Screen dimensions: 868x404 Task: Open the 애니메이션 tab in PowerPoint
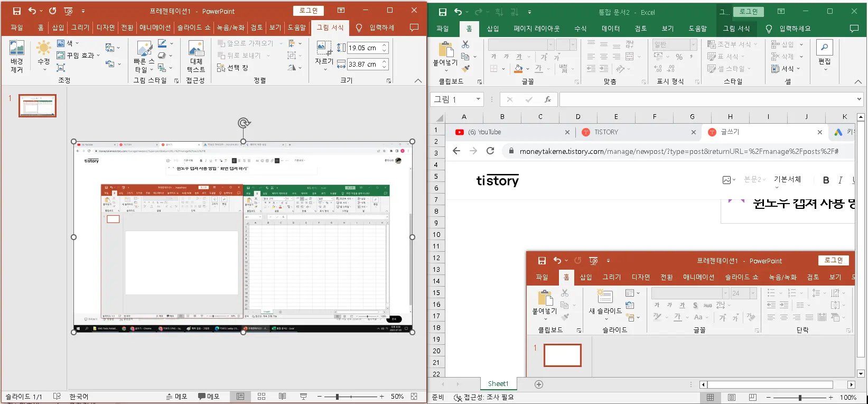pos(155,27)
